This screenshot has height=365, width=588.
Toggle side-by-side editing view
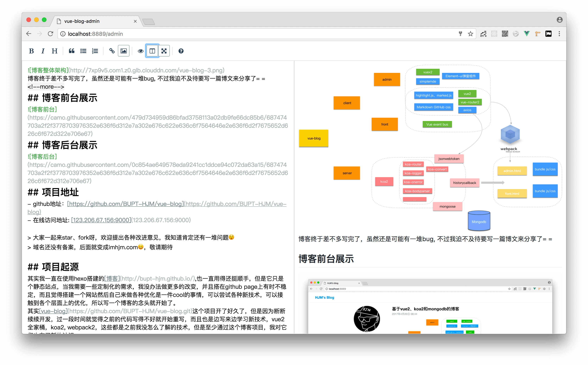click(152, 51)
